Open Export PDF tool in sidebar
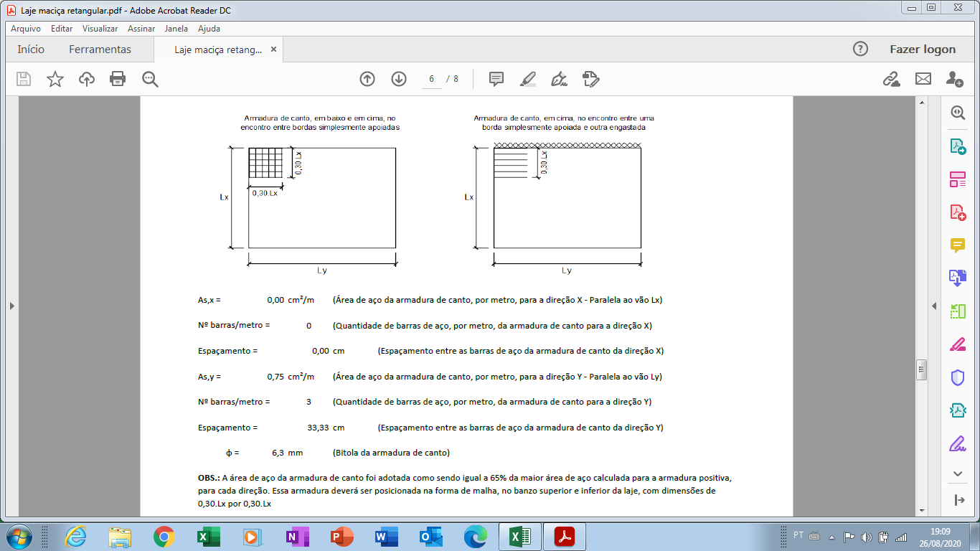980x551 pixels. (x=958, y=146)
